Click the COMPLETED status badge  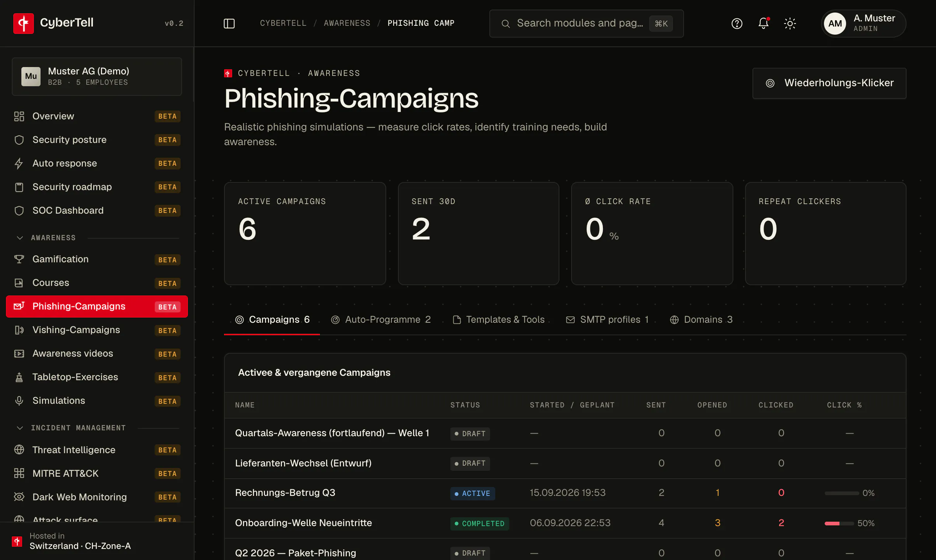click(x=479, y=524)
